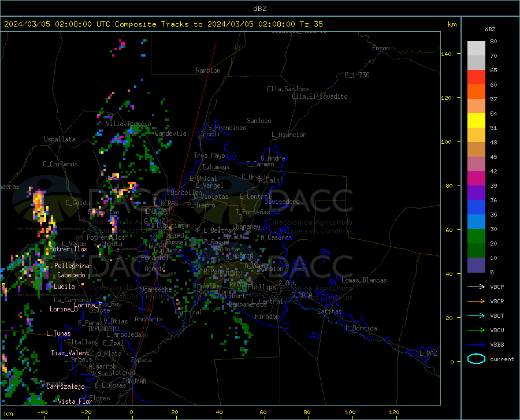Click the blue VBBB arrow in legend
Viewport: 520px width, 420px height.
click(x=476, y=344)
